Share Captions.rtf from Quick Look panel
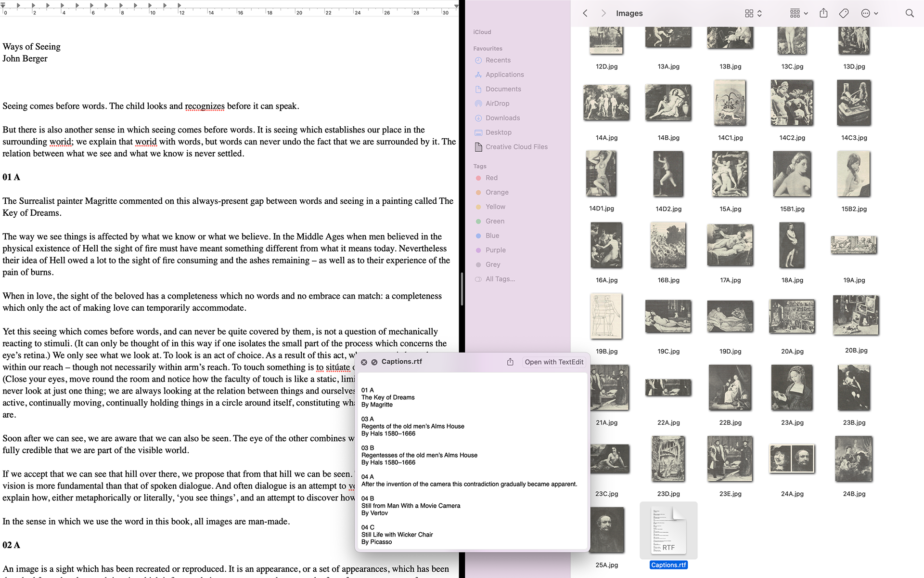This screenshot has width=924, height=578. tap(510, 362)
